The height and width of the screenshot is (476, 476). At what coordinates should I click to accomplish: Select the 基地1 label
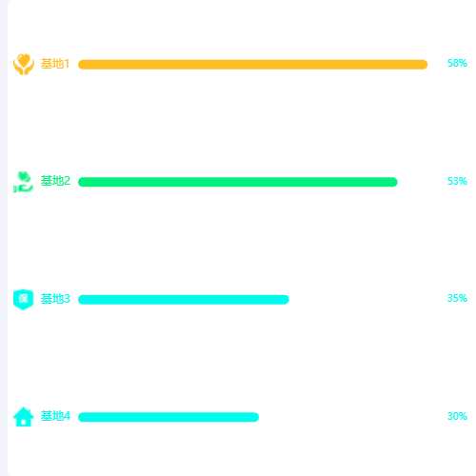pos(55,64)
